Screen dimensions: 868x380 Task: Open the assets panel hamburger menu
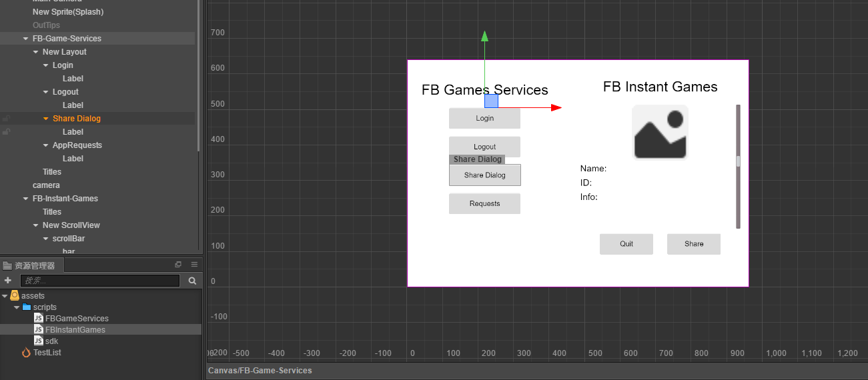click(x=194, y=265)
